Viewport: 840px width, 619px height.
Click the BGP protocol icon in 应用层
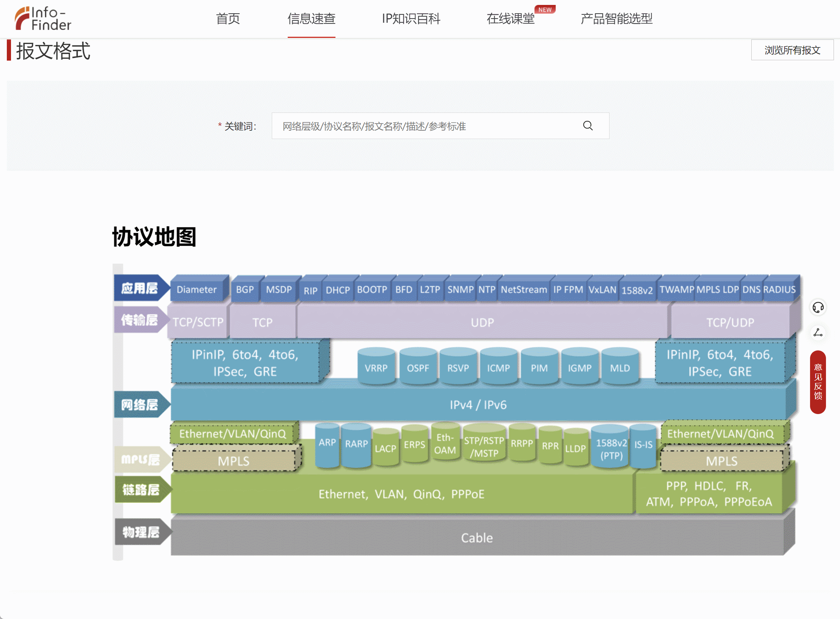244,289
